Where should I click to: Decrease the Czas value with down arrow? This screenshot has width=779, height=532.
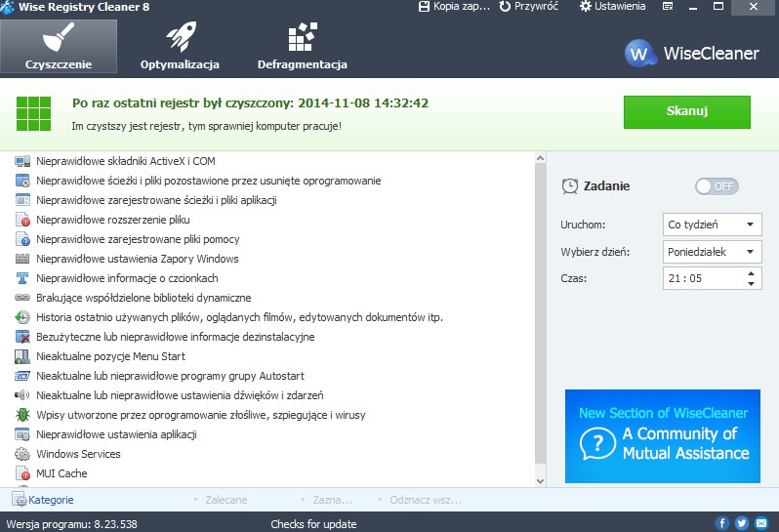click(752, 284)
